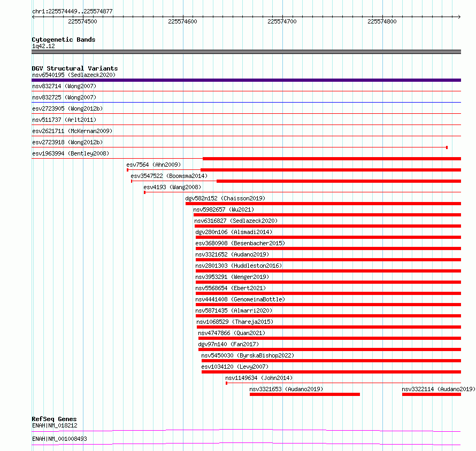The image size is (476, 451).
Task: Click the chr1:225574449..225574877 position label
Action: [72, 11]
